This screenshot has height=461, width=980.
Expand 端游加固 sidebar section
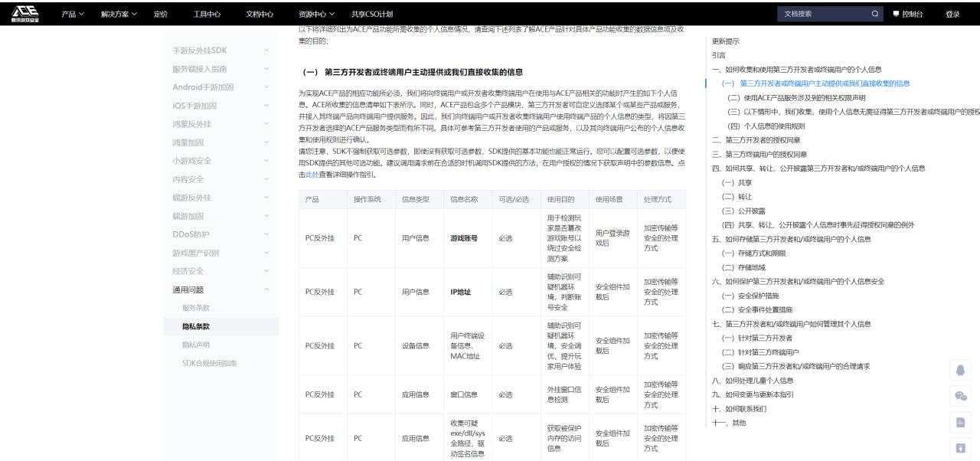(221, 216)
